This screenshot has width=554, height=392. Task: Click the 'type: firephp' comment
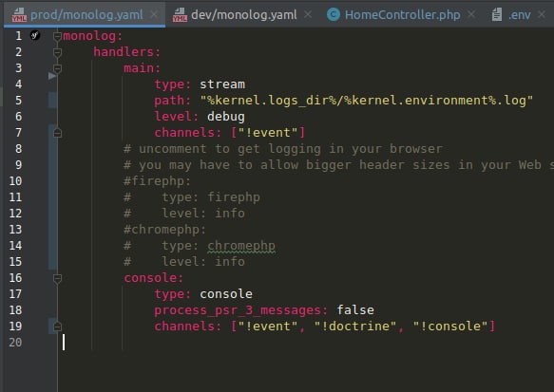coord(211,197)
